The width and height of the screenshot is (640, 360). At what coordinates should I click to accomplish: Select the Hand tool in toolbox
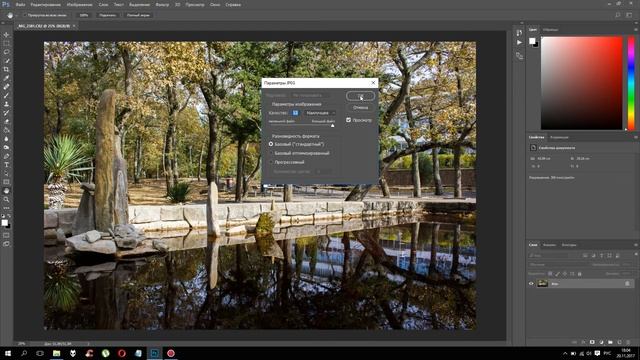pyautogui.click(x=6, y=191)
